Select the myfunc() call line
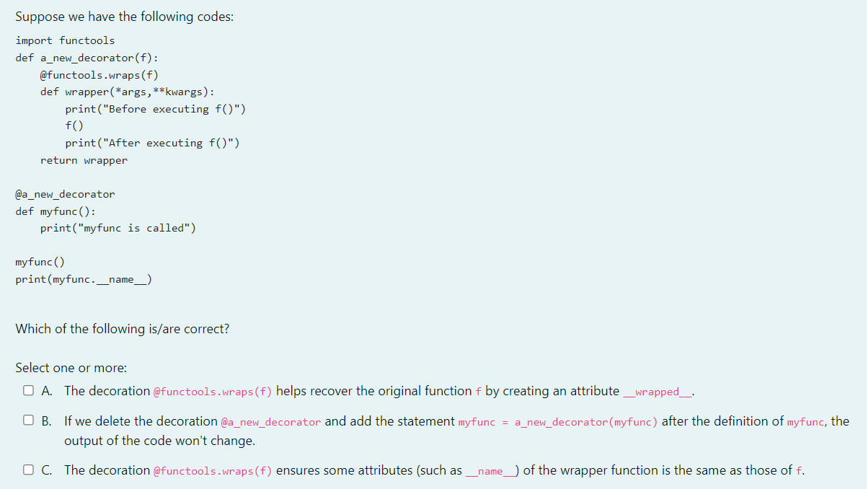 38,262
